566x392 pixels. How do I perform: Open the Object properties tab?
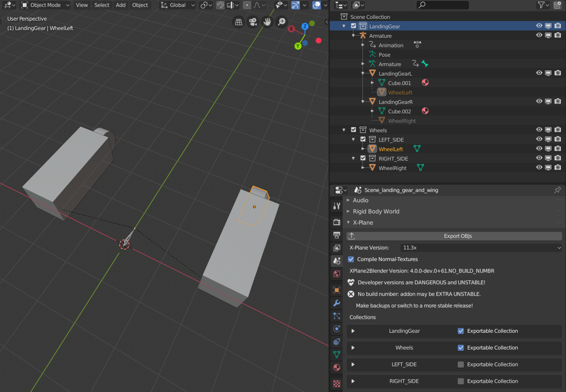(x=337, y=290)
